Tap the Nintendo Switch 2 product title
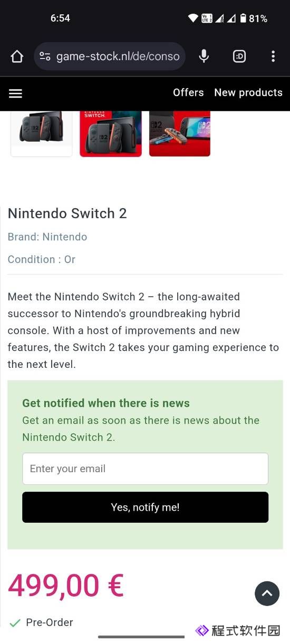This screenshot has width=290, height=644. (67, 213)
